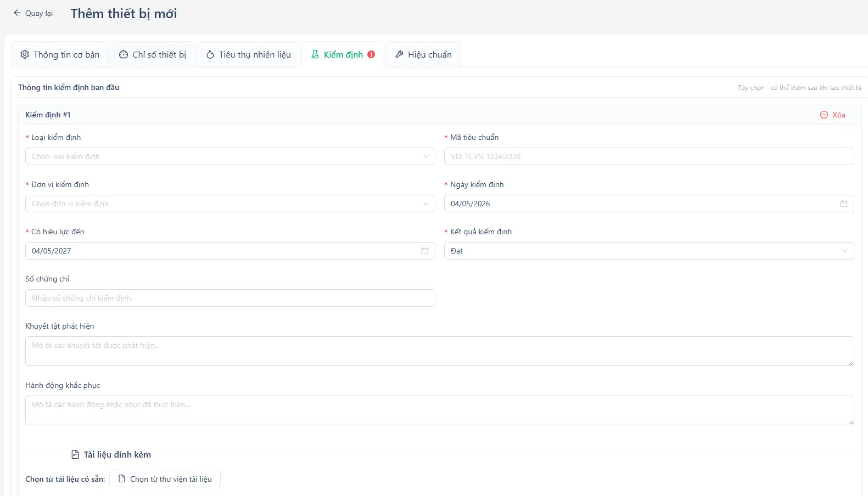Click the chevron arrow of Loại kiểm định
The height and width of the screenshot is (496, 868).
click(x=426, y=156)
